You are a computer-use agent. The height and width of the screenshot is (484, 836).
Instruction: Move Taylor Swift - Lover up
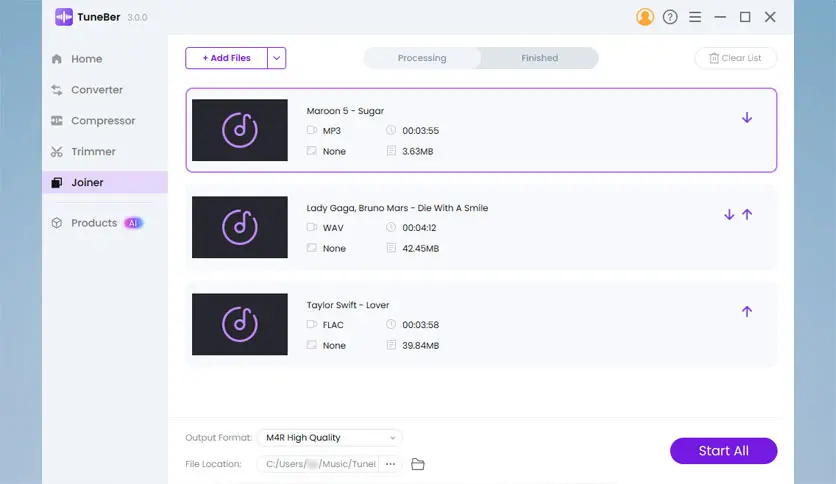point(747,311)
